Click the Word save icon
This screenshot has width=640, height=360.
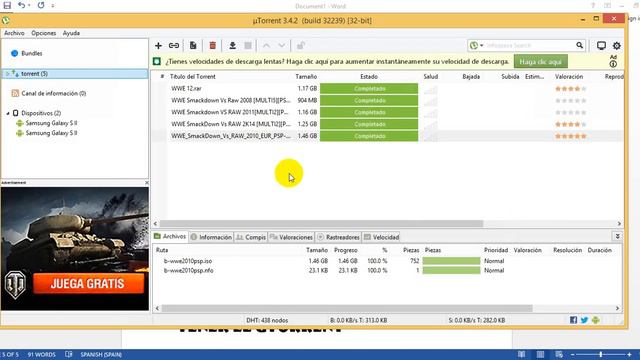click(x=7, y=5)
